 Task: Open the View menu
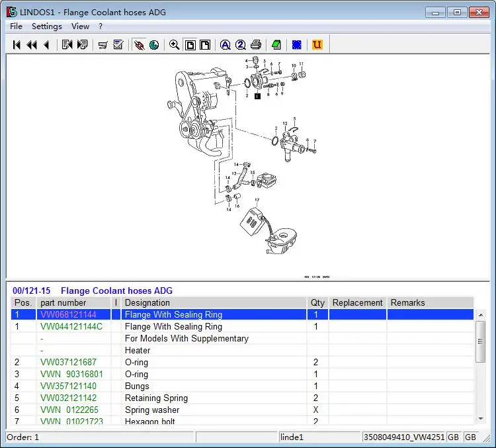coord(80,26)
